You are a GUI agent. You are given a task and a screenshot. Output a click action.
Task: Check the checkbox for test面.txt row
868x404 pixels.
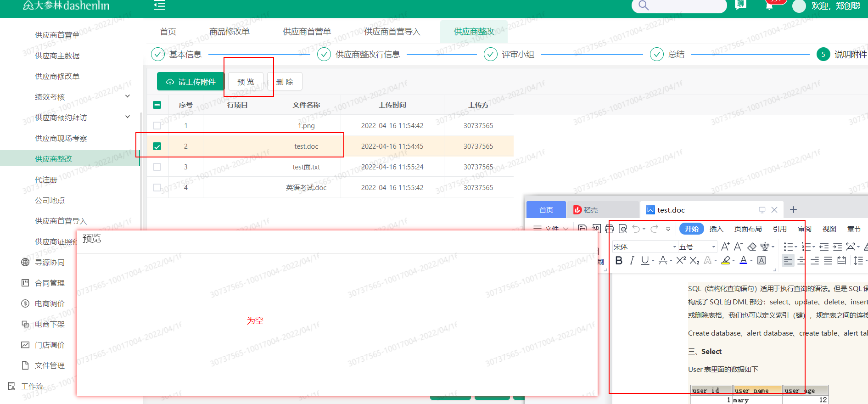(x=157, y=167)
